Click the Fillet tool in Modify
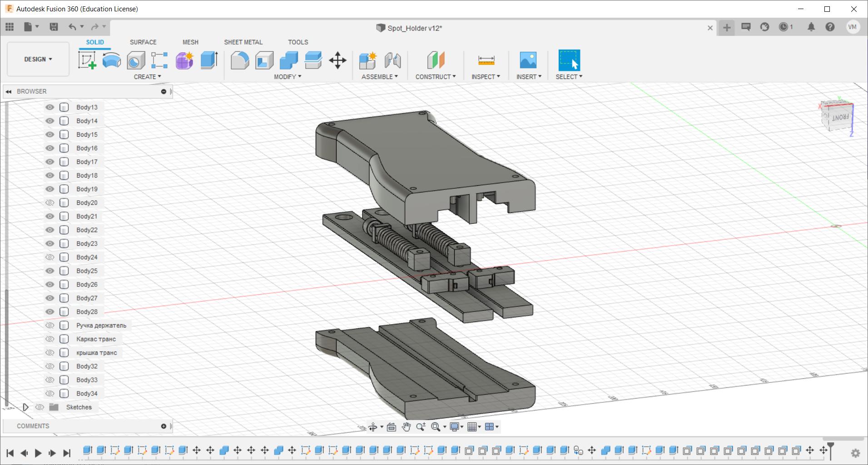Image resolution: width=868 pixels, height=465 pixels. pyautogui.click(x=239, y=60)
